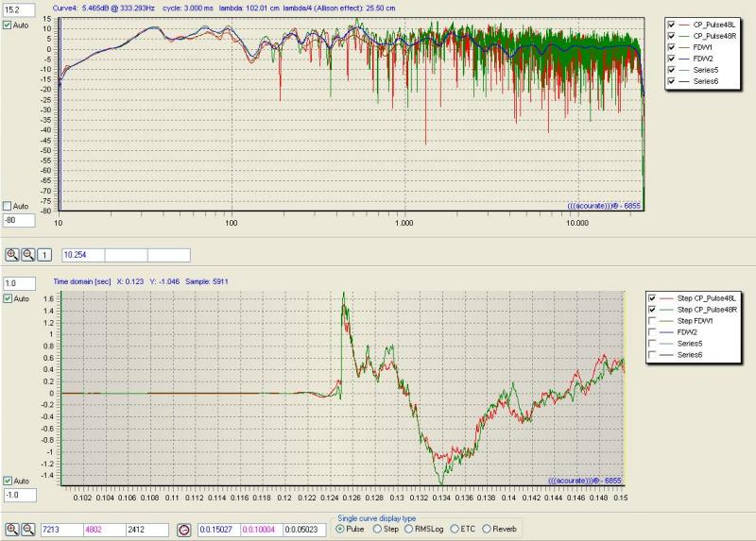Toggle Auto checkbox above the -1.0 field

[8, 481]
